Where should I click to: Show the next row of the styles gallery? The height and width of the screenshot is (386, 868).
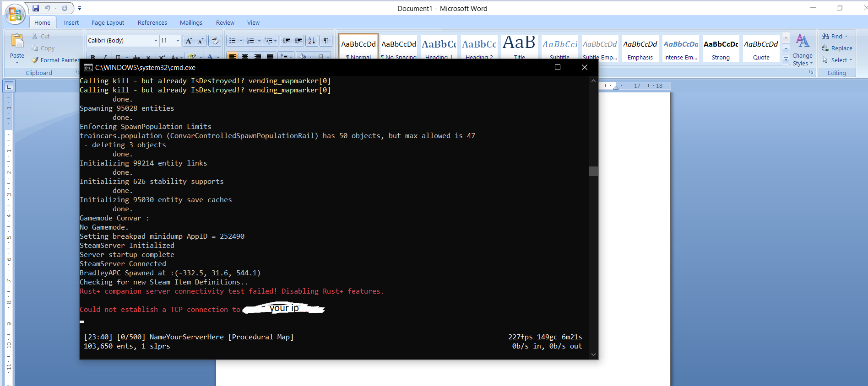point(786,48)
